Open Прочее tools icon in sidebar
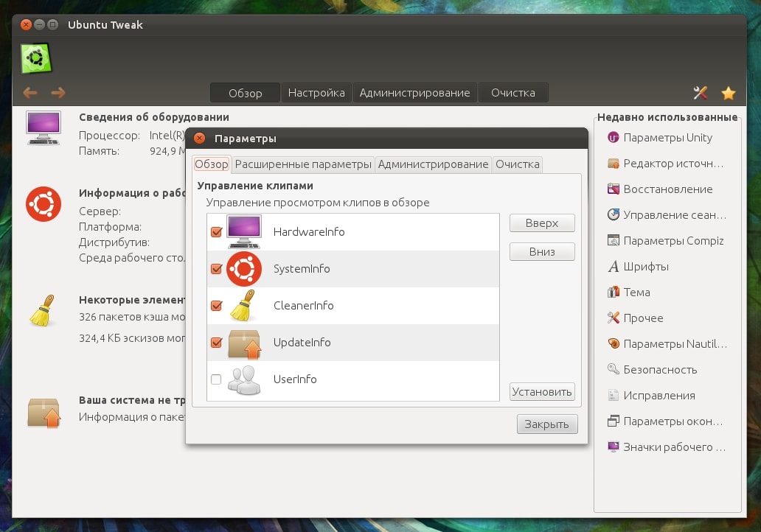Image resolution: width=761 pixels, height=532 pixels. (x=614, y=318)
